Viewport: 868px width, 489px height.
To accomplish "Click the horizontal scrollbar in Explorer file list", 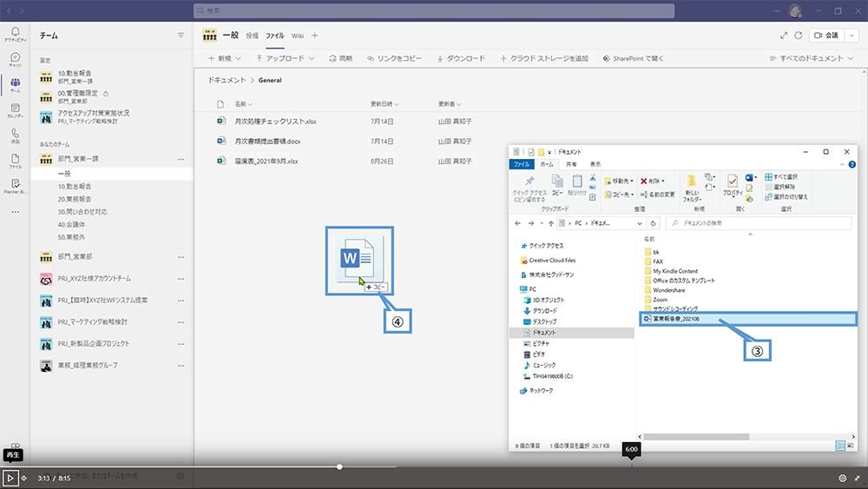I will tap(696, 436).
